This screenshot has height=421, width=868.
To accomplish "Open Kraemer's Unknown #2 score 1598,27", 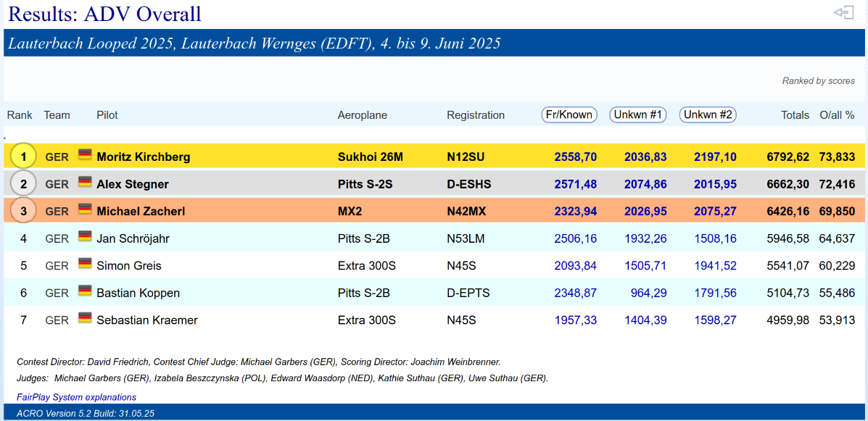I will (x=715, y=320).
